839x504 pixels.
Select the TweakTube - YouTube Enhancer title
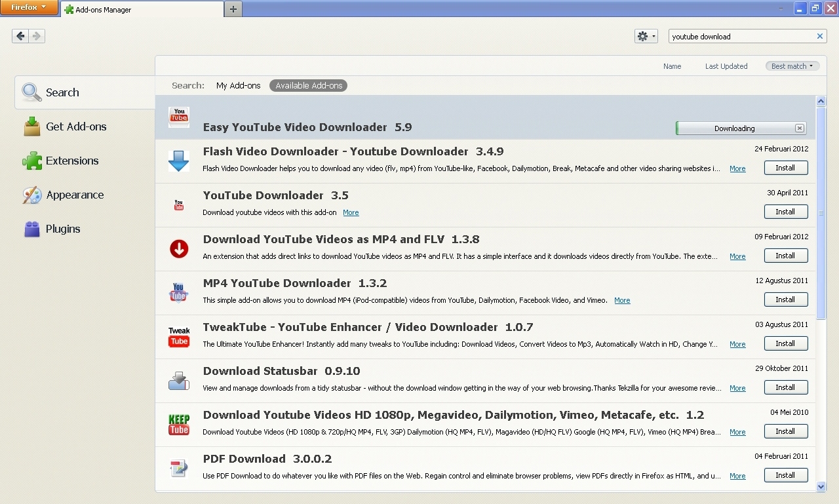[368, 327]
